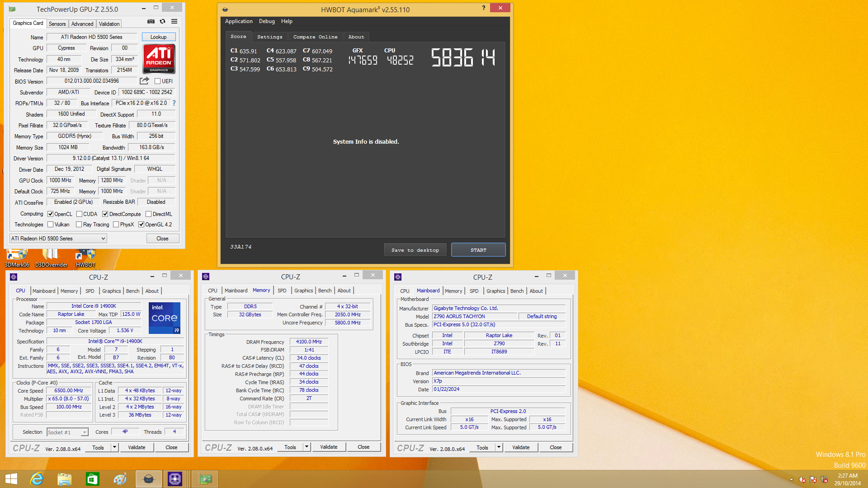Click the Intel Core i9 logo
The image size is (868, 488).
pyautogui.click(x=165, y=318)
